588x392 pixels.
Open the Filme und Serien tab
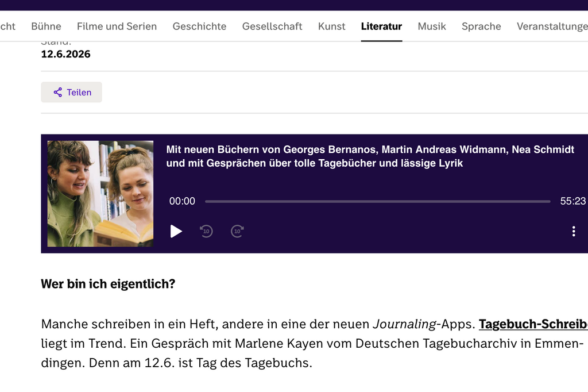117,26
